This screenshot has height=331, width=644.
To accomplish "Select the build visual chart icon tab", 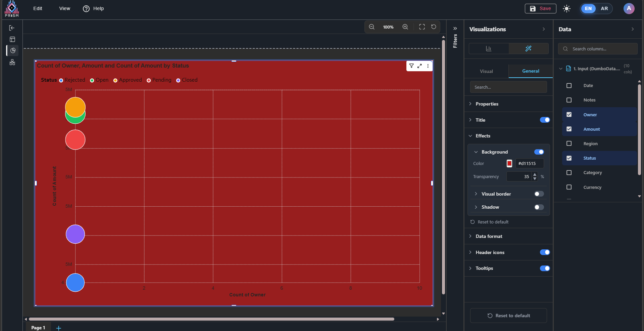I will tap(489, 49).
